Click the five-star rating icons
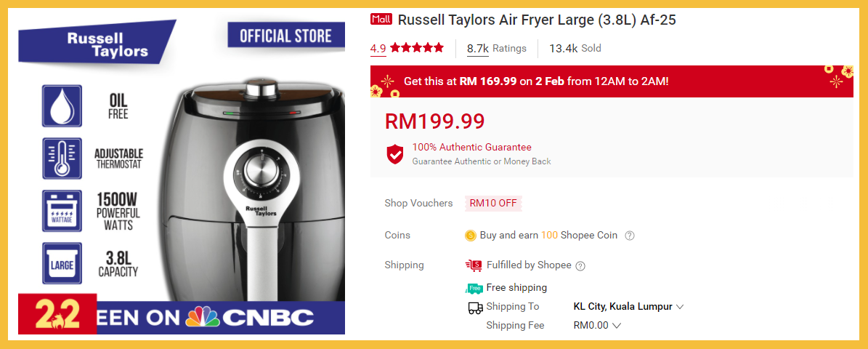 (417, 48)
